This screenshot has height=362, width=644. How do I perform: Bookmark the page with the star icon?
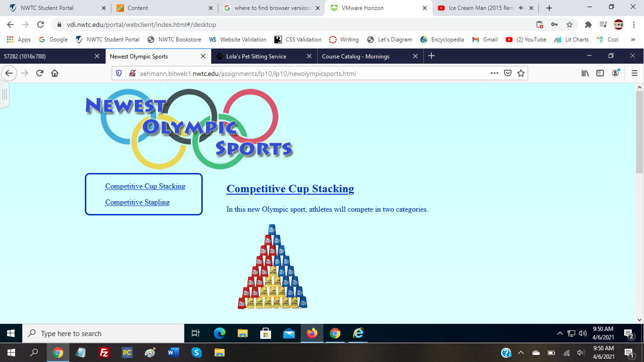(521, 73)
